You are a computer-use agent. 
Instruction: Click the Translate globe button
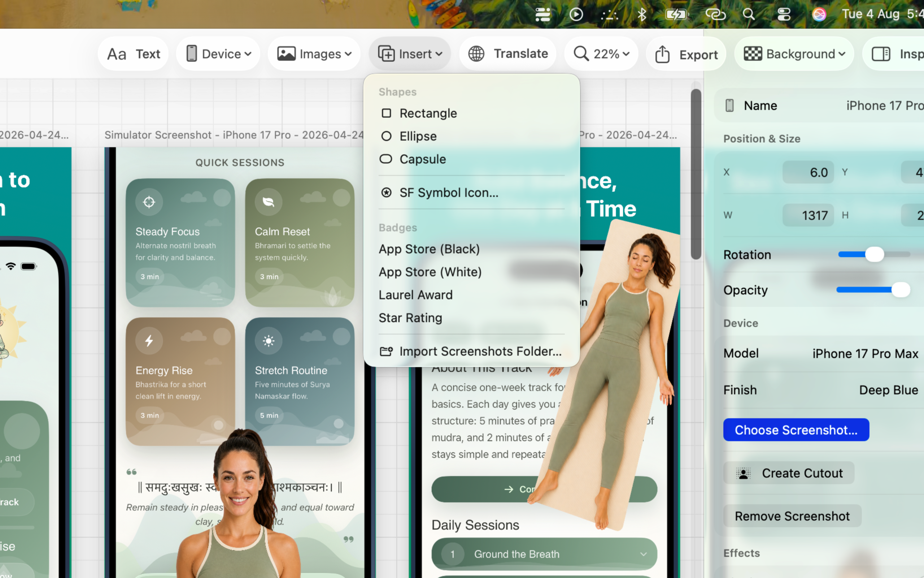coord(508,54)
